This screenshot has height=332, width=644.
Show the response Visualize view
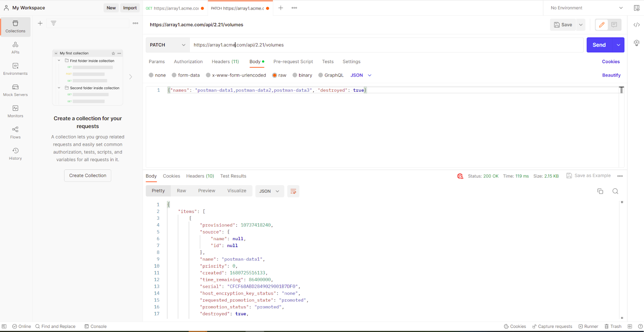(237, 191)
